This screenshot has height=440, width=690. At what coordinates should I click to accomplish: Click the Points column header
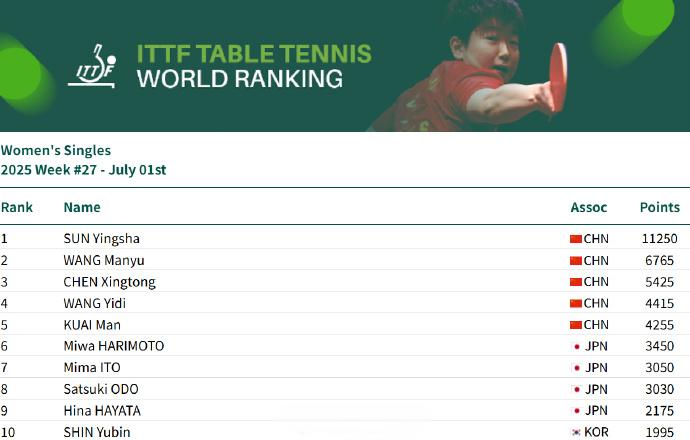click(660, 207)
